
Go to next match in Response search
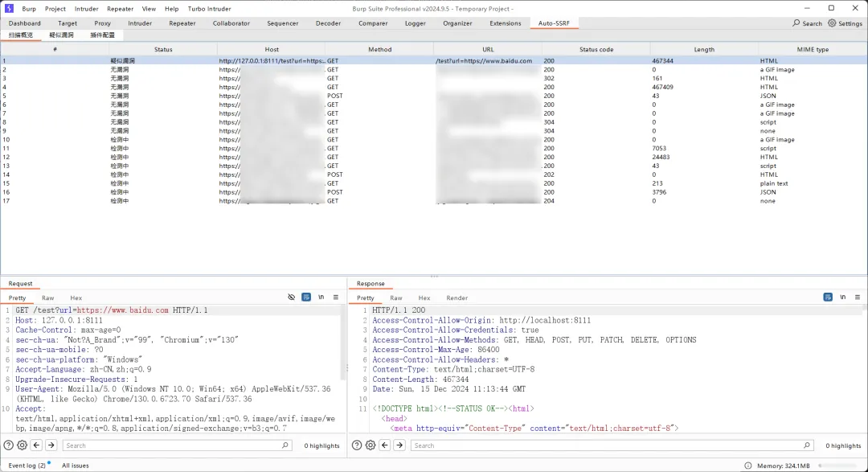[x=399, y=445]
